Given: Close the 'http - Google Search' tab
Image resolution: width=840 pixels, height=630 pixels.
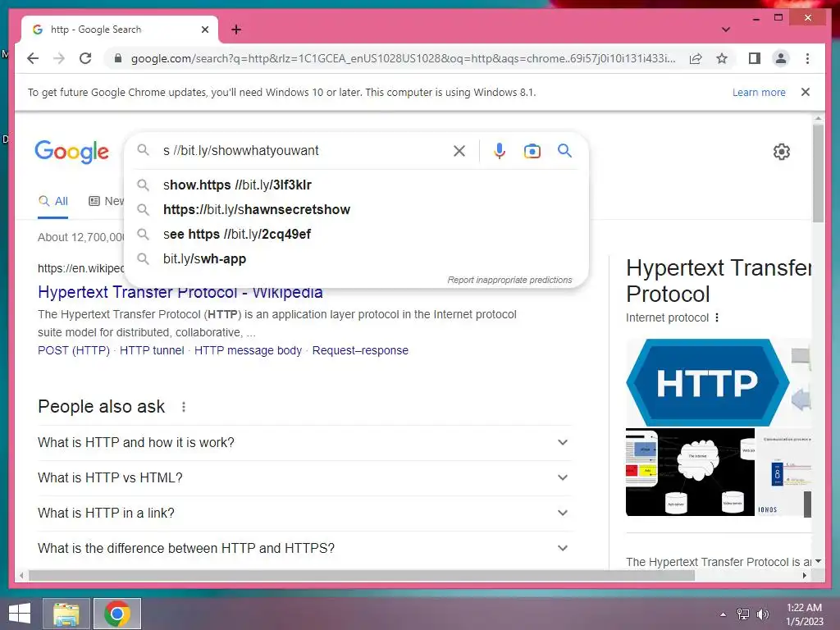Looking at the screenshot, I should click(204, 30).
